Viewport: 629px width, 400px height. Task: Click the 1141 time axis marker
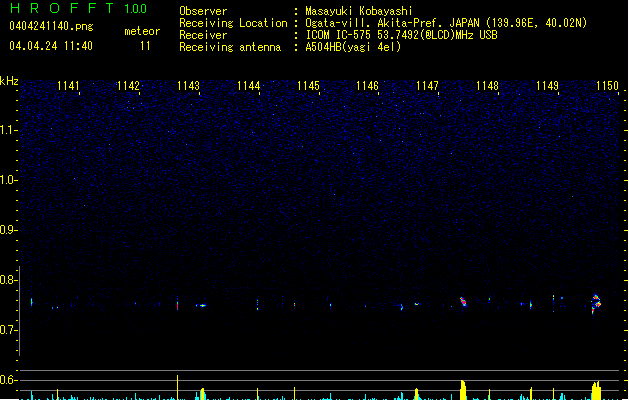(68, 86)
